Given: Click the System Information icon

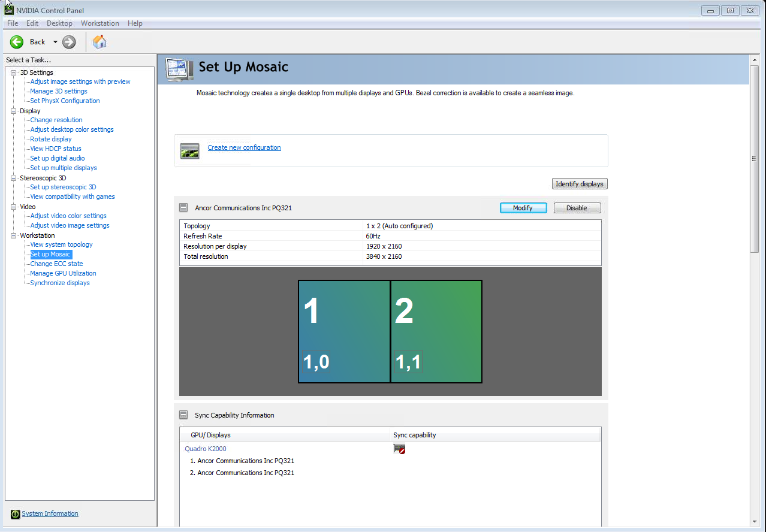Looking at the screenshot, I should (16, 514).
